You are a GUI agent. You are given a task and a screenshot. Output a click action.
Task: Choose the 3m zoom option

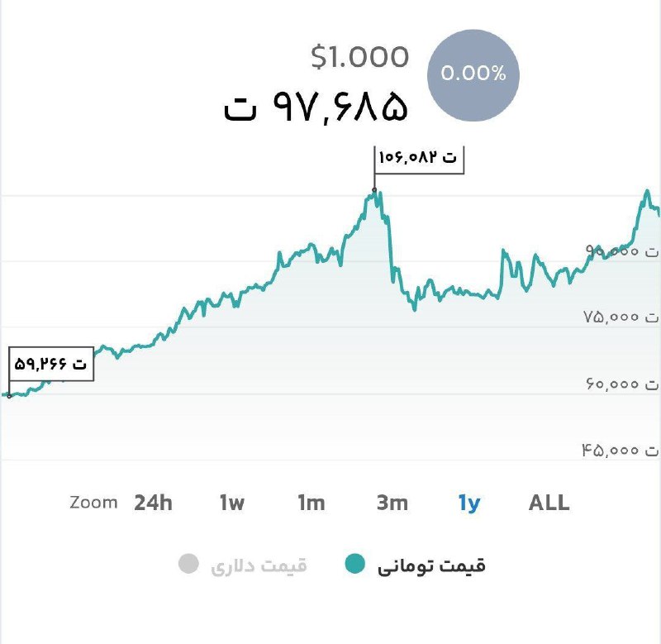[x=392, y=503]
